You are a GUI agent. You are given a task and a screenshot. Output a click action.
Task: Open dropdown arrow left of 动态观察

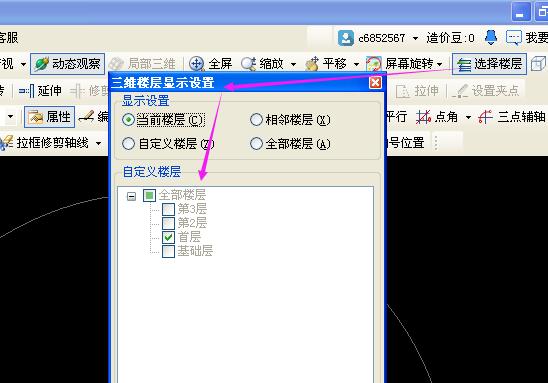(23, 64)
